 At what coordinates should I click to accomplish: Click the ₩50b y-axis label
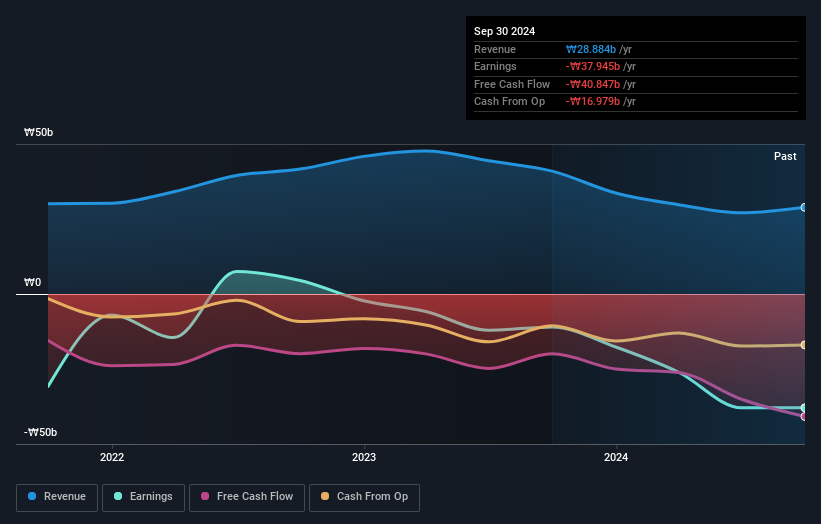click(x=38, y=132)
